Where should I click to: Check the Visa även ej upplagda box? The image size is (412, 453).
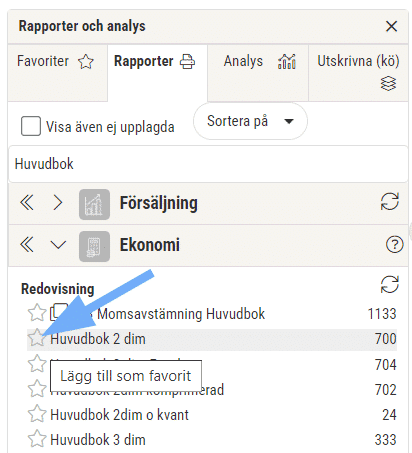(31, 126)
